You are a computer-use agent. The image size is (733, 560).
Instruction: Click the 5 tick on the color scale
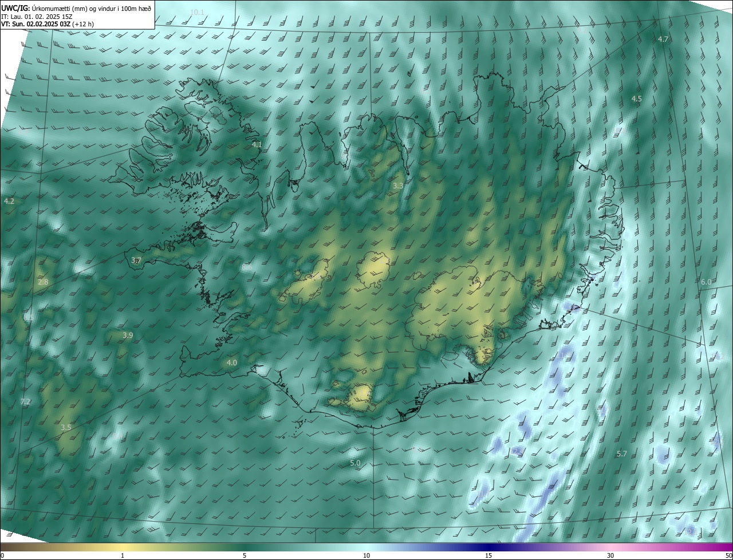[x=245, y=555]
